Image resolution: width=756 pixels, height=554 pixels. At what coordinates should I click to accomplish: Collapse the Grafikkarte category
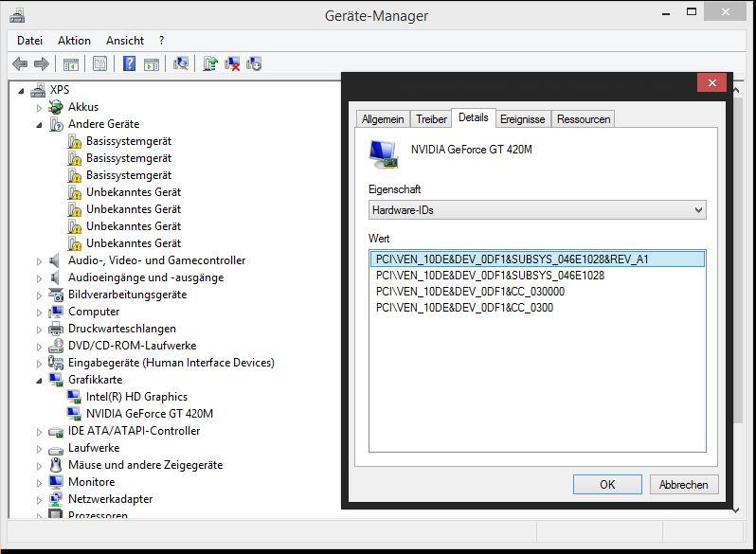click(39, 381)
